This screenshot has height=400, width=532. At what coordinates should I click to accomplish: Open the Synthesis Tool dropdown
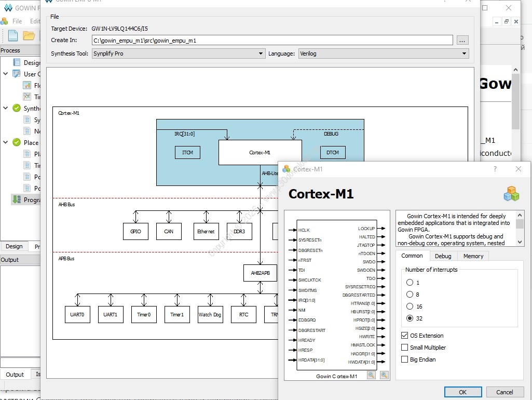tap(179, 54)
